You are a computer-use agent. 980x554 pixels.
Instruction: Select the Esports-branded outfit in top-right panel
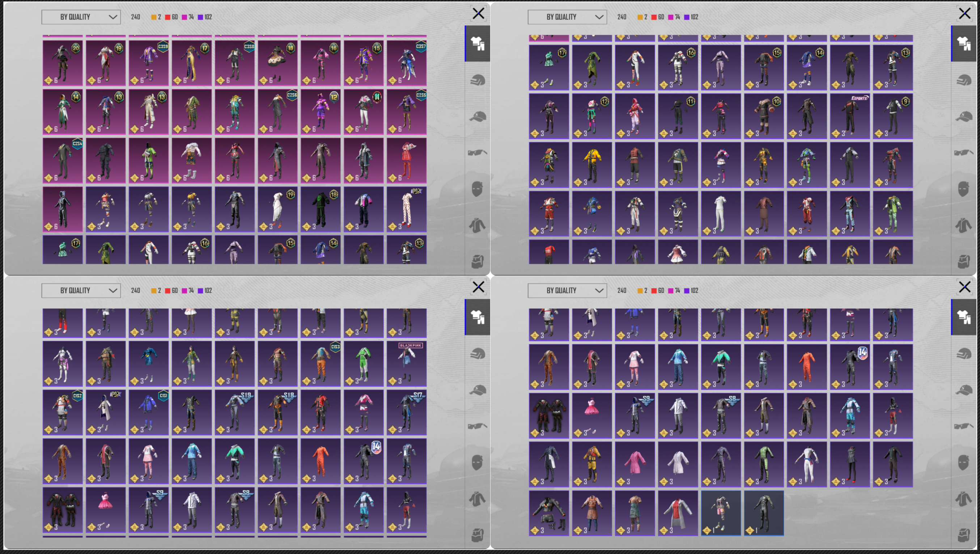pyautogui.click(x=849, y=116)
